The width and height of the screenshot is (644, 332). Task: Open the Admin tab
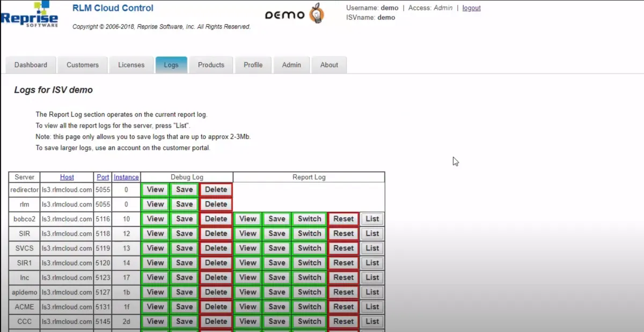[x=291, y=65]
